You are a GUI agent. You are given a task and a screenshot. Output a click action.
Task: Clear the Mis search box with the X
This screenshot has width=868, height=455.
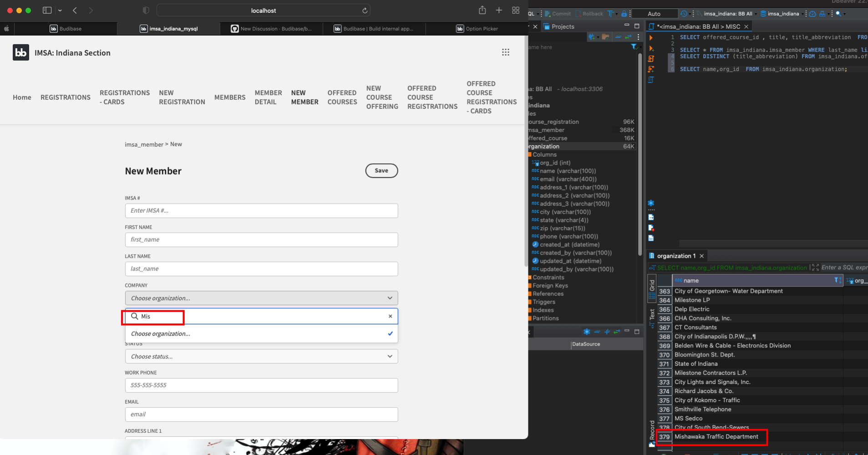click(x=390, y=316)
